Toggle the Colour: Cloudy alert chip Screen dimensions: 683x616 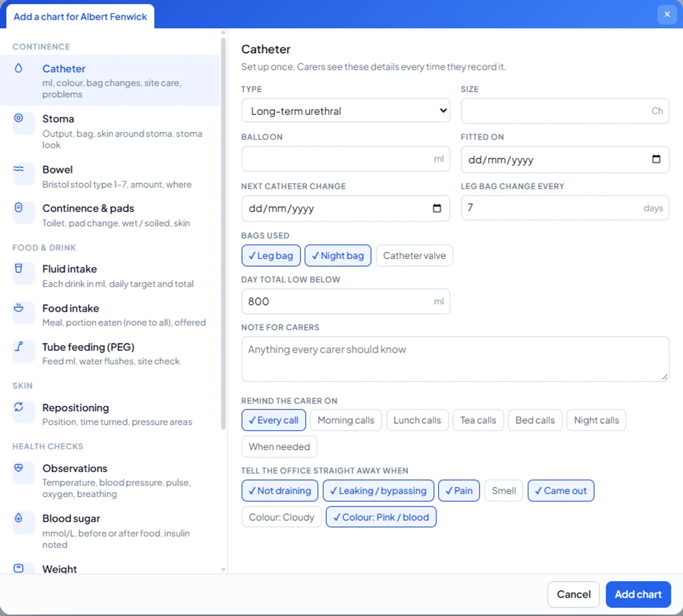pyautogui.click(x=282, y=517)
